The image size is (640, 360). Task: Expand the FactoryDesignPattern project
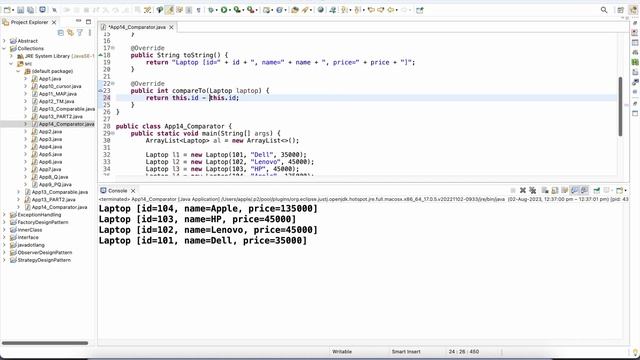tap(4, 222)
